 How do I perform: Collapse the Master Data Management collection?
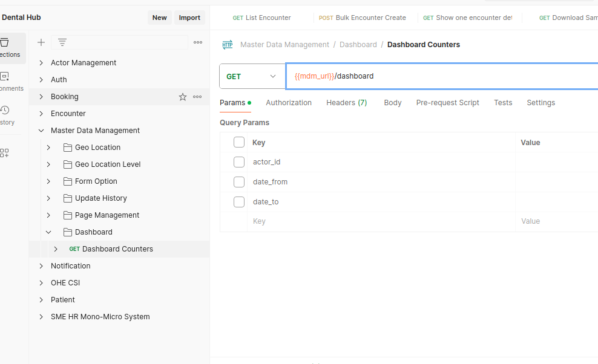[41, 131]
